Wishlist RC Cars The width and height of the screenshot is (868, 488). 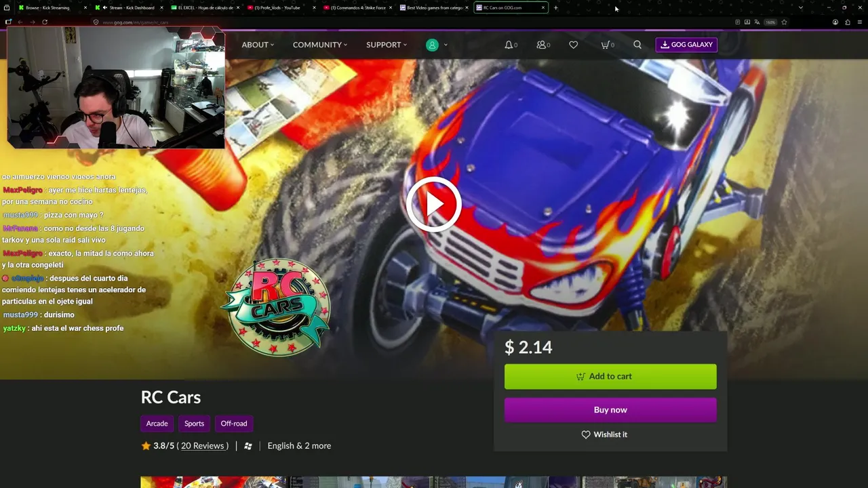click(x=604, y=434)
